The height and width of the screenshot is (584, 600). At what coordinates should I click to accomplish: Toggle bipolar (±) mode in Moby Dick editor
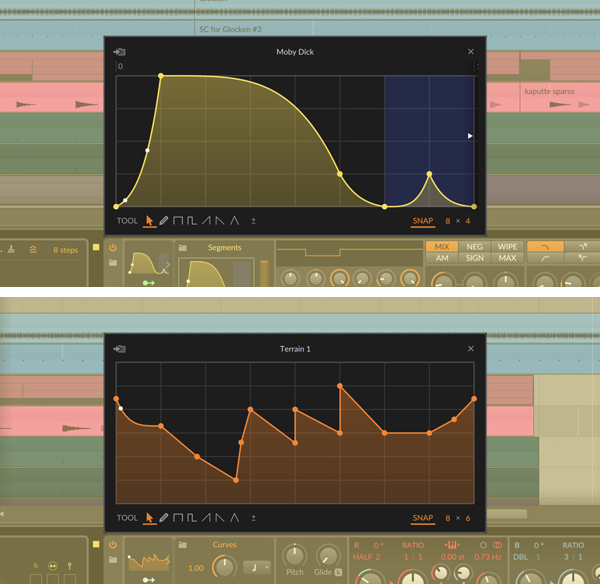253,221
